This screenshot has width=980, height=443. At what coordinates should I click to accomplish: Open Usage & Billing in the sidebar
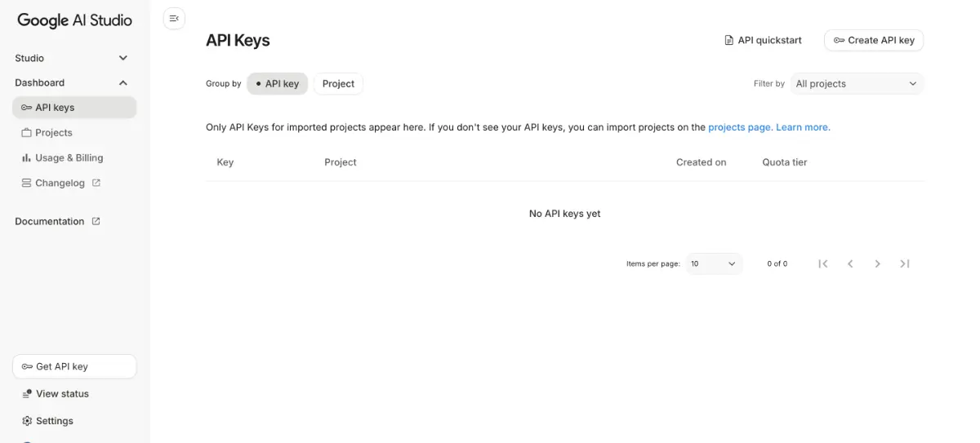[69, 158]
